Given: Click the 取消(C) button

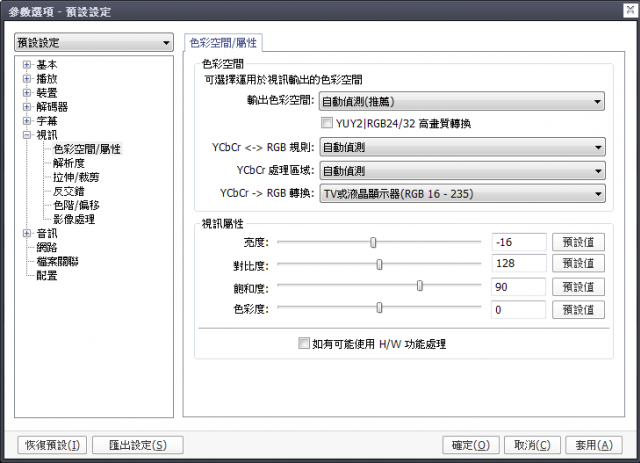Looking at the screenshot, I should click(x=532, y=445).
